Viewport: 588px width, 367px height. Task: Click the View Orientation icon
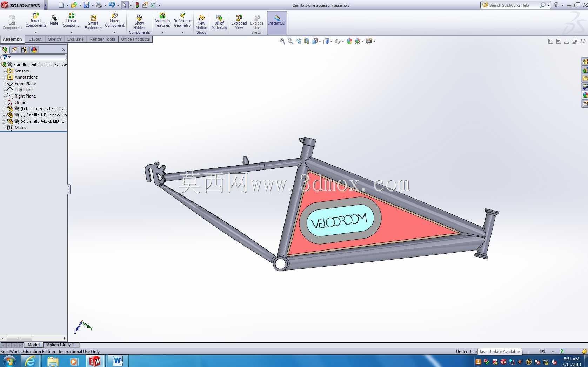(314, 41)
